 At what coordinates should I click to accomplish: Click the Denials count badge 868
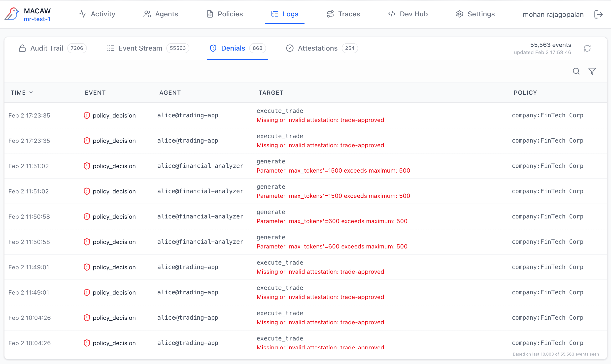coord(257,48)
